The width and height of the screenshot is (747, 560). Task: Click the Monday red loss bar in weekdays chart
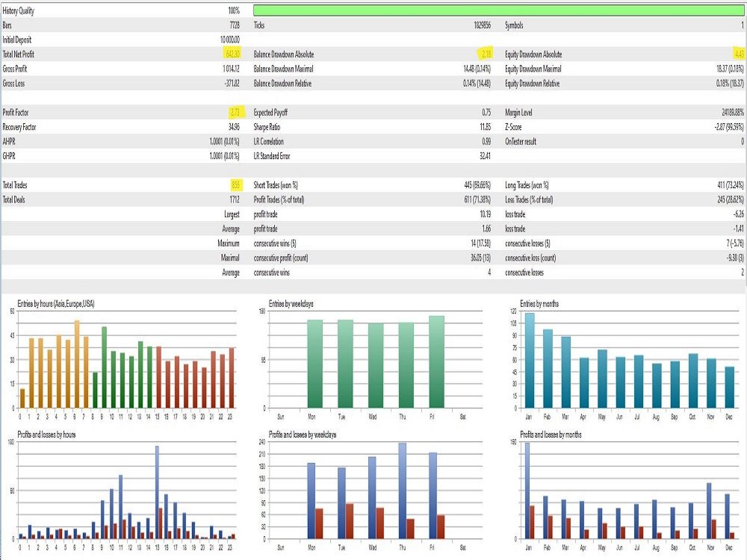click(x=319, y=524)
